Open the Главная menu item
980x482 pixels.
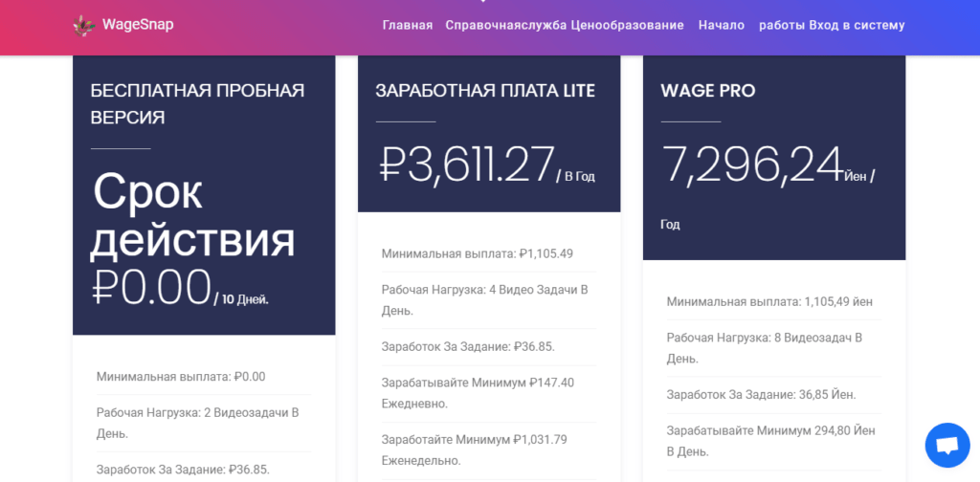pyautogui.click(x=408, y=26)
